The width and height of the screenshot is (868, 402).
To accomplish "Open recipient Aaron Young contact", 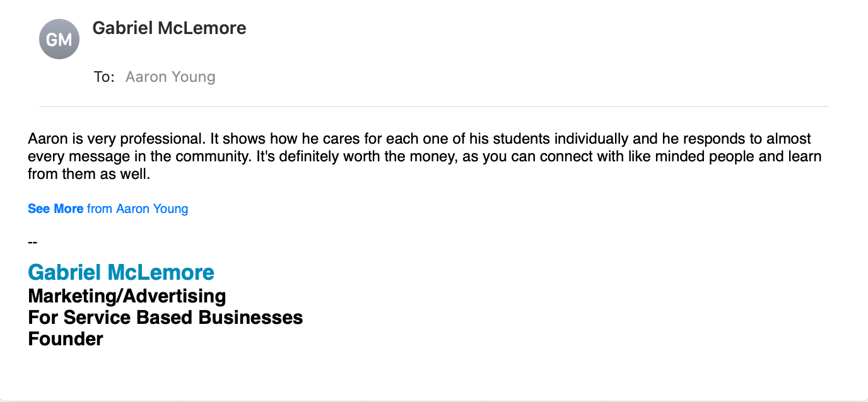I will [x=170, y=77].
